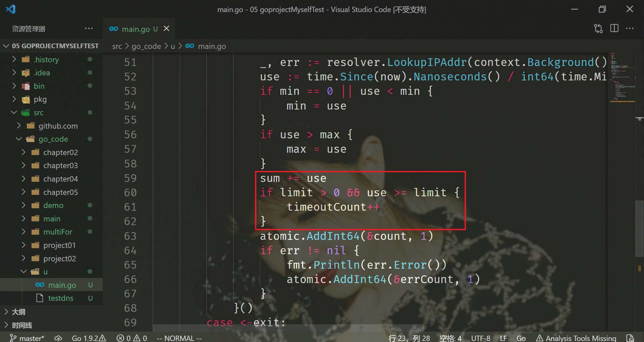Change the LF end of line sequence
Image resolution: width=644 pixels, height=342 pixels.
tap(503, 338)
